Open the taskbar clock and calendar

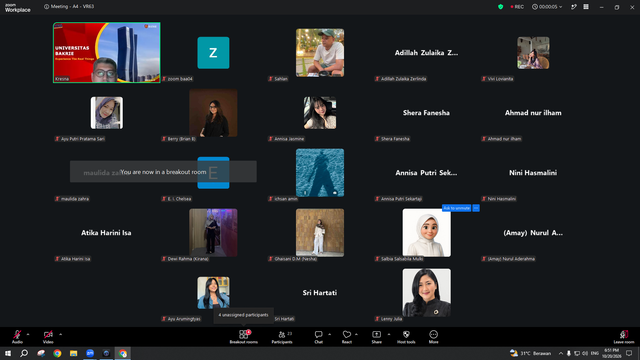(611, 353)
